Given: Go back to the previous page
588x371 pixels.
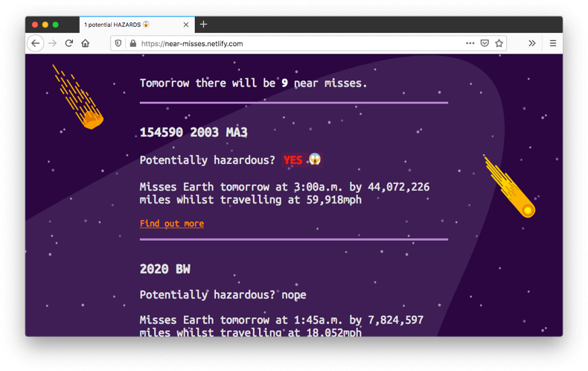Looking at the screenshot, I should coord(36,43).
